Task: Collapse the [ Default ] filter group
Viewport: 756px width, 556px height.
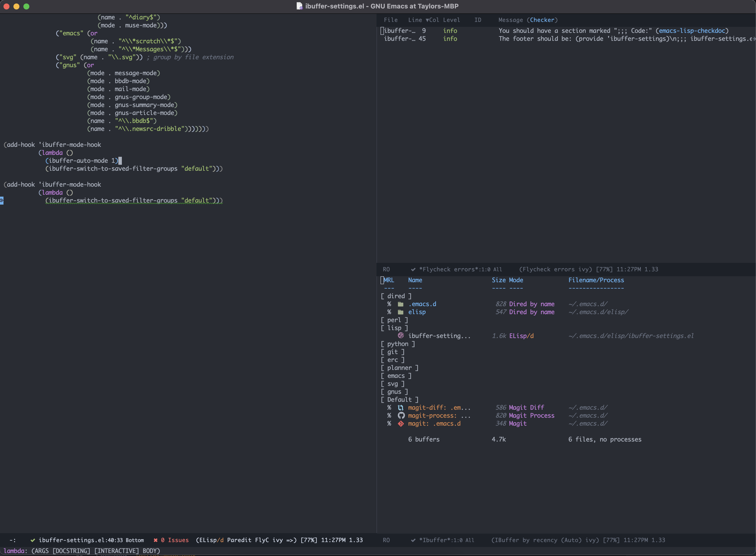Action: point(400,399)
